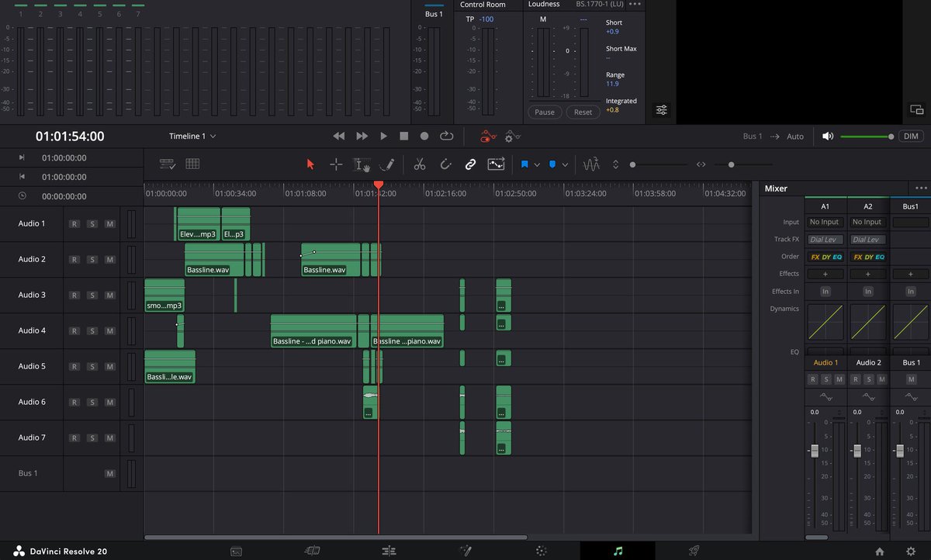Reset the loudness meter
Viewport: 931px width, 560px height.
583,112
